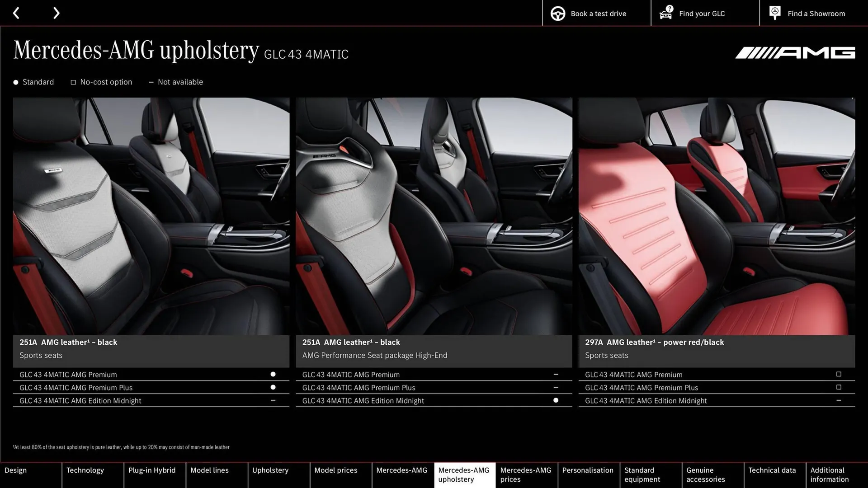Click the Standard dot for 251A leather Premium

click(x=273, y=374)
